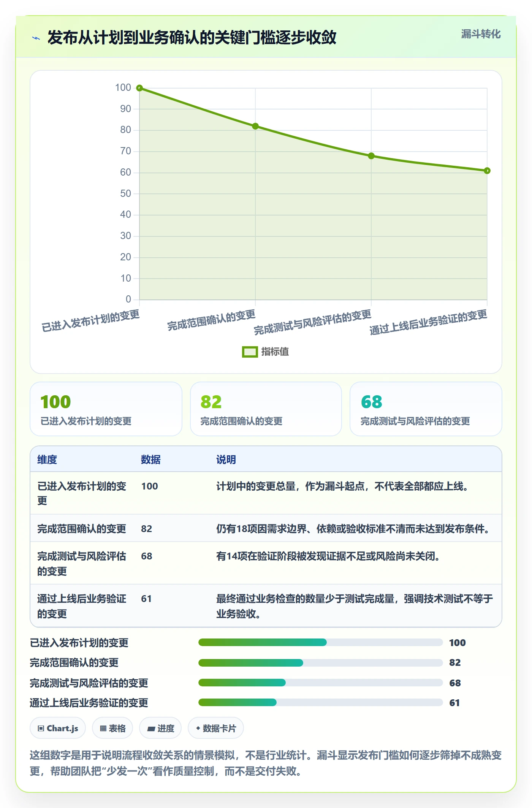Select the 表格 chip
Image resolution: width=532 pixels, height=808 pixels.
[112, 728]
